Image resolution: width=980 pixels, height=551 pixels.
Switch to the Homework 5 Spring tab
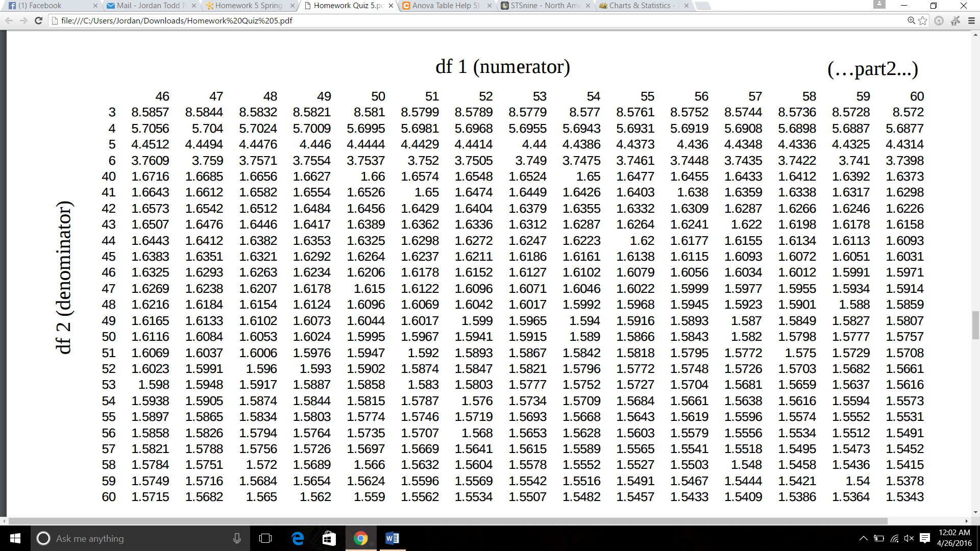point(250,6)
